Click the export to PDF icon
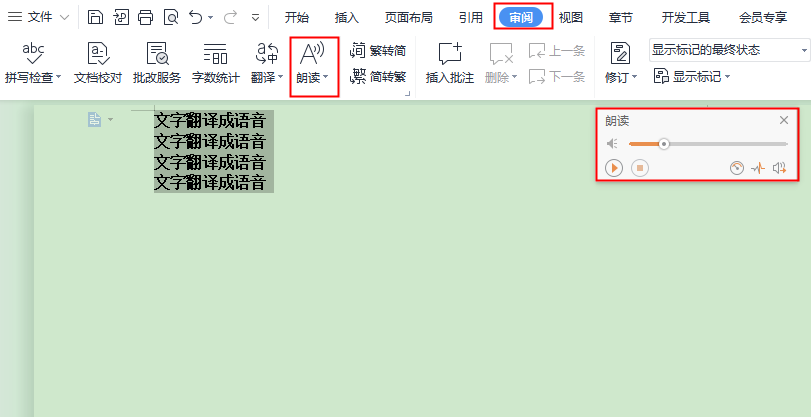The width and height of the screenshot is (811, 417). 121,17
